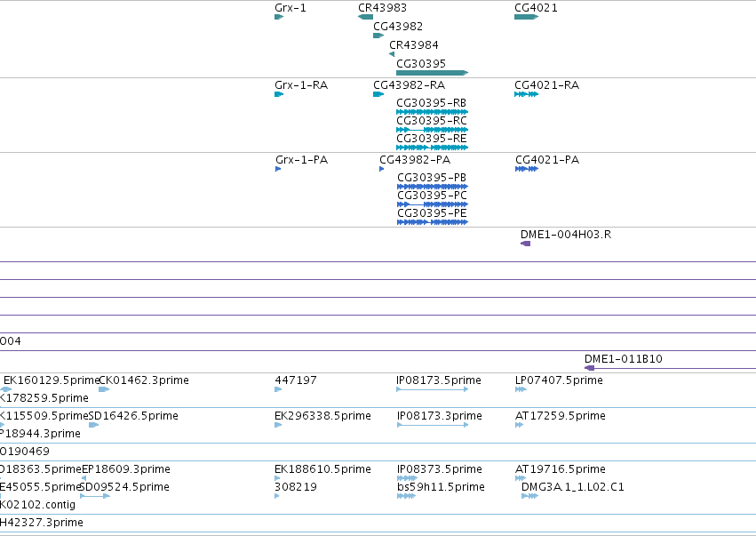Click transcript CG30395-RC label

click(432, 121)
